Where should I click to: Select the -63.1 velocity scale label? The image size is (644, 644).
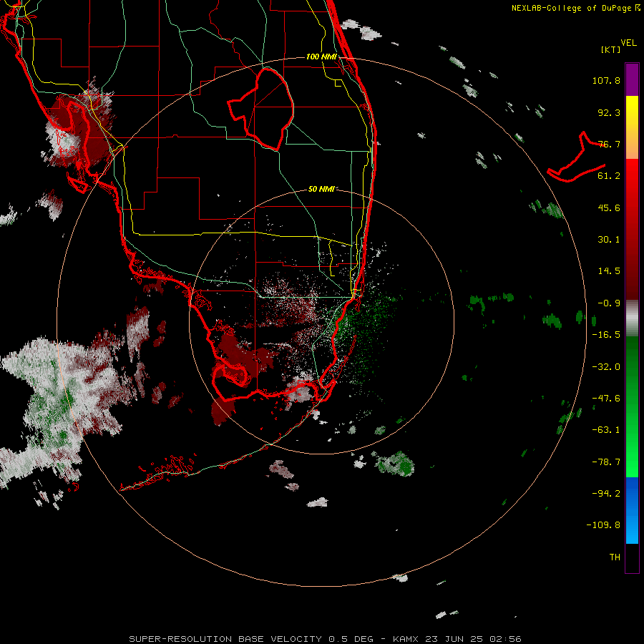(606, 430)
